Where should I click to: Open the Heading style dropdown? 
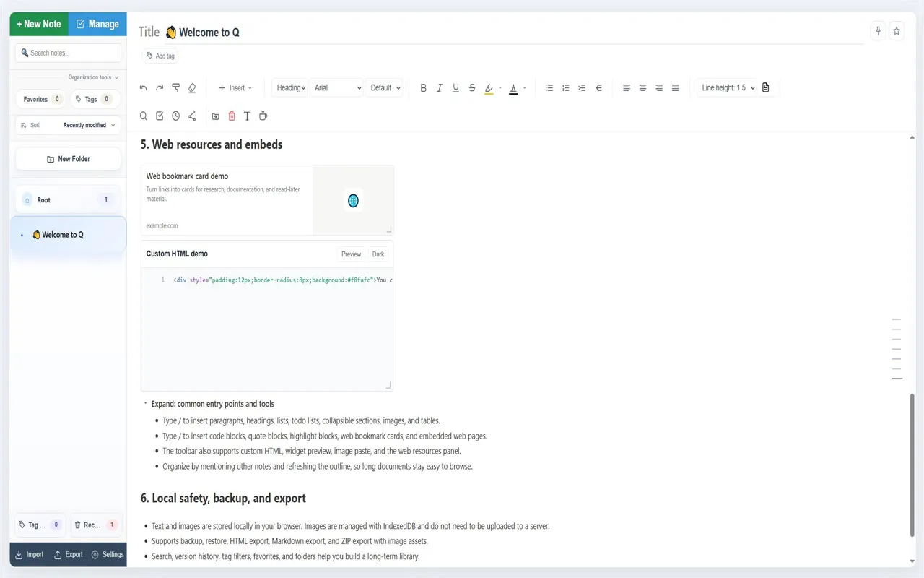pos(290,88)
